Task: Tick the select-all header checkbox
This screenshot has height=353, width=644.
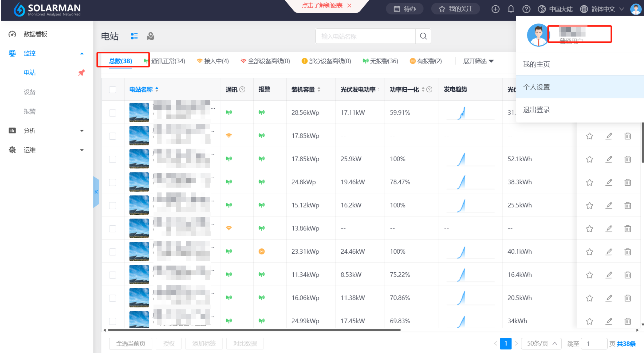Action: point(113,89)
